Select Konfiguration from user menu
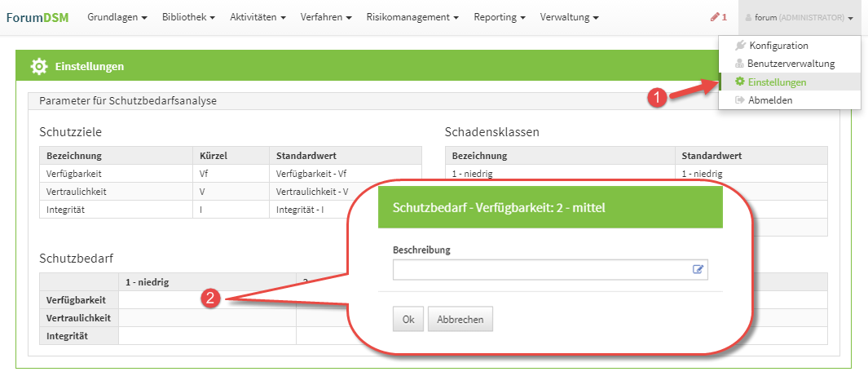 coord(790,46)
